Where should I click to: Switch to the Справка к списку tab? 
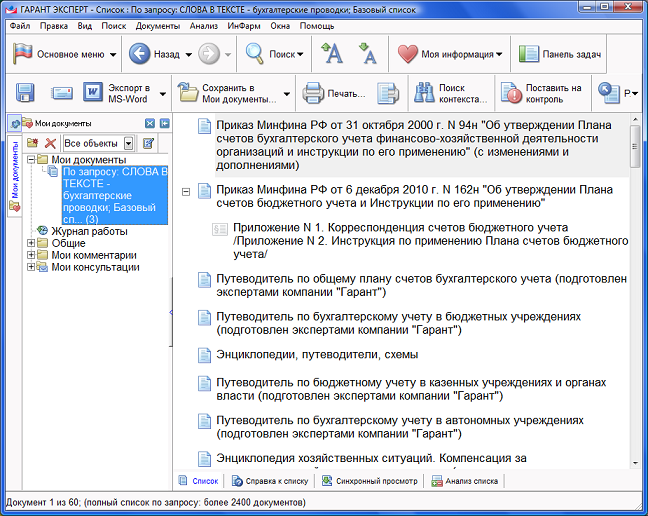click(x=269, y=481)
